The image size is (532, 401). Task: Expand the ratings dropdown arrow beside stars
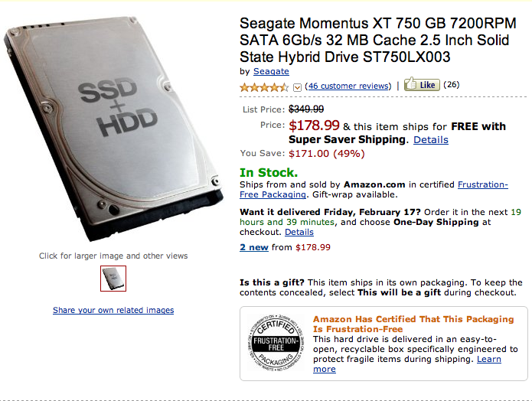click(297, 87)
